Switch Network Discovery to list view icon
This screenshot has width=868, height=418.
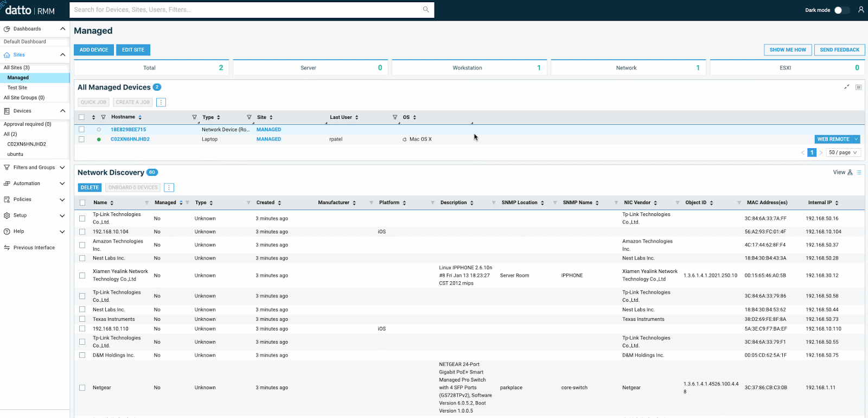[x=859, y=172]
